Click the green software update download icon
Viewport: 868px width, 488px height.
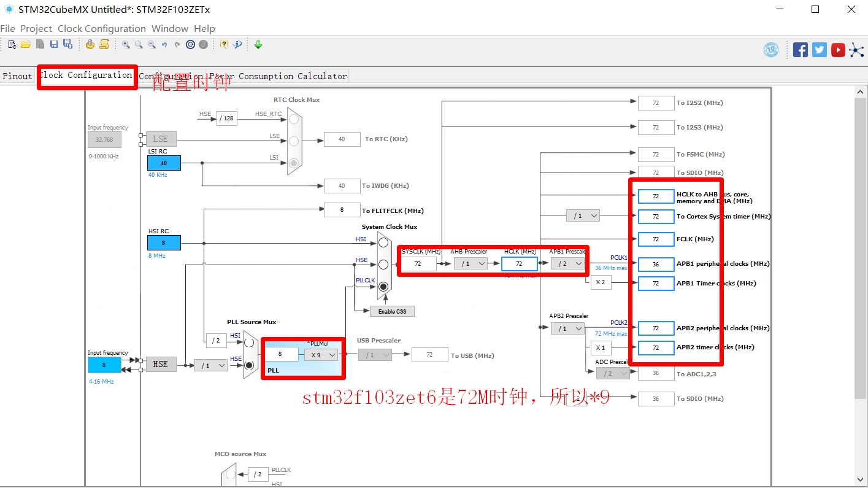coord(258,44)
